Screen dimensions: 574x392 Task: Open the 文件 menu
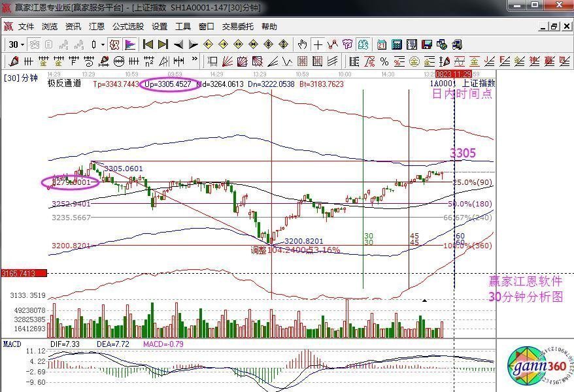(x=26, y=27)
